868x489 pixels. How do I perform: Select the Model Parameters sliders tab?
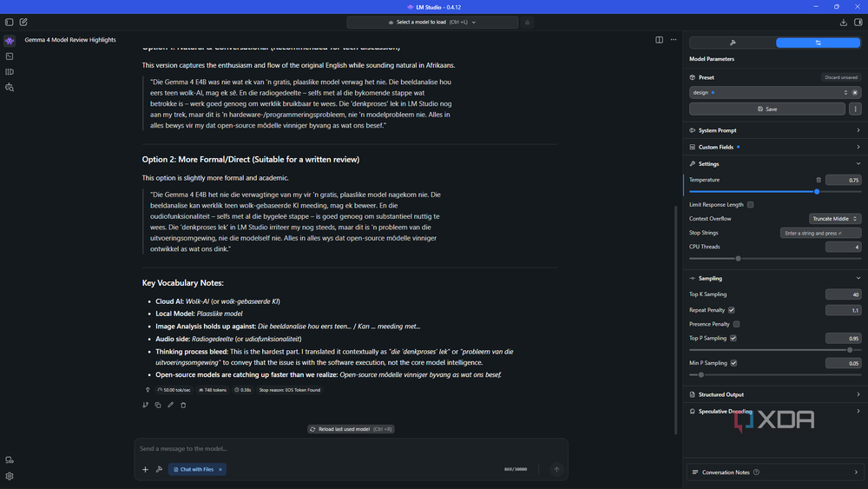(819, 43)
